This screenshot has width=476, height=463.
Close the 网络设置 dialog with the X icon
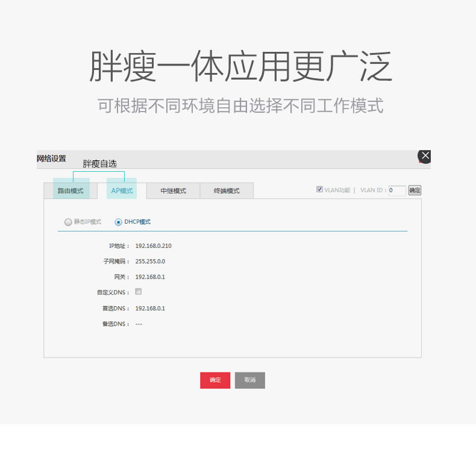tap(425, 156)
